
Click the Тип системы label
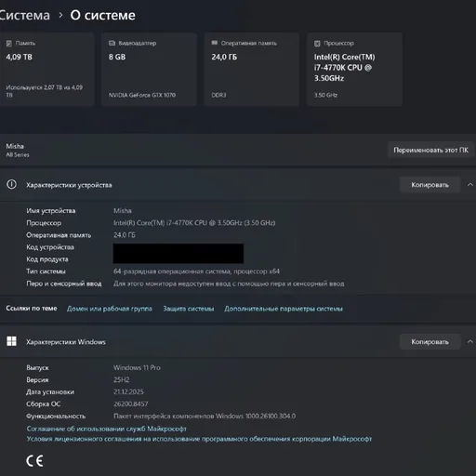(x=46, y=271)
